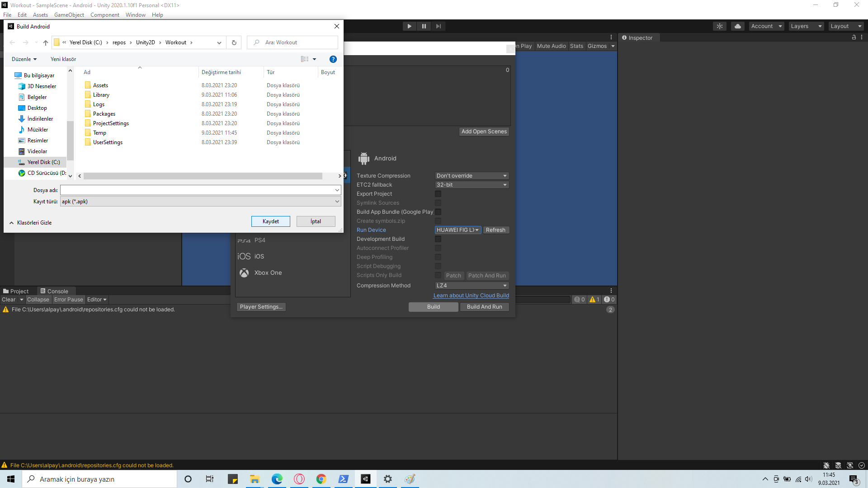
Task: Open the File menu
Action: pos(7,15)
